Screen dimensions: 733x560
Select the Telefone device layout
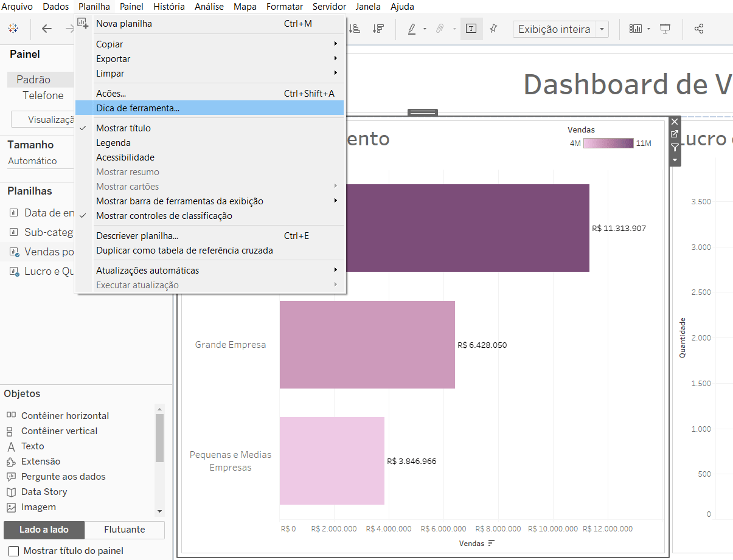pos(43,95)
